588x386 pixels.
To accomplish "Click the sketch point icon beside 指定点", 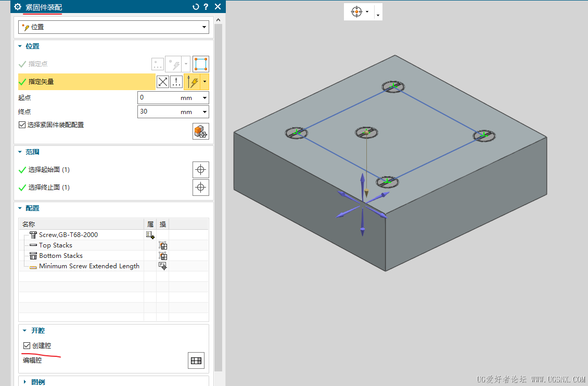I will tap(158, 64).
